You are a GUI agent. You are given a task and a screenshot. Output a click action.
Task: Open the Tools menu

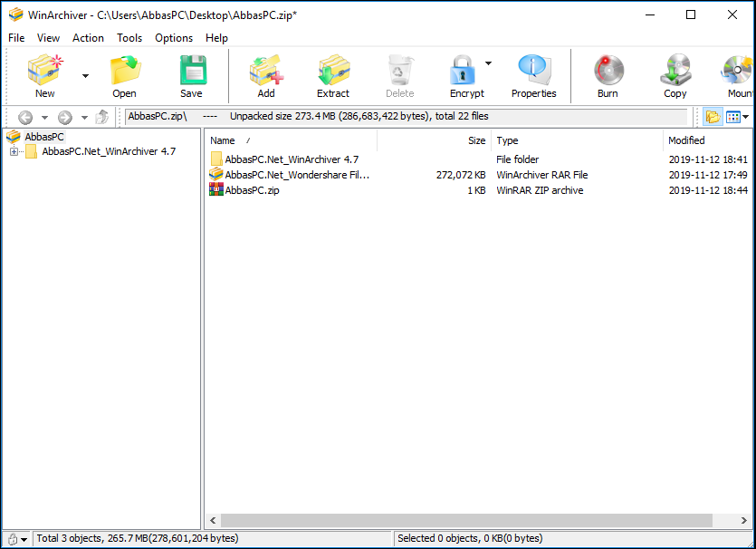pyautogui.click(x=129, y=38)
